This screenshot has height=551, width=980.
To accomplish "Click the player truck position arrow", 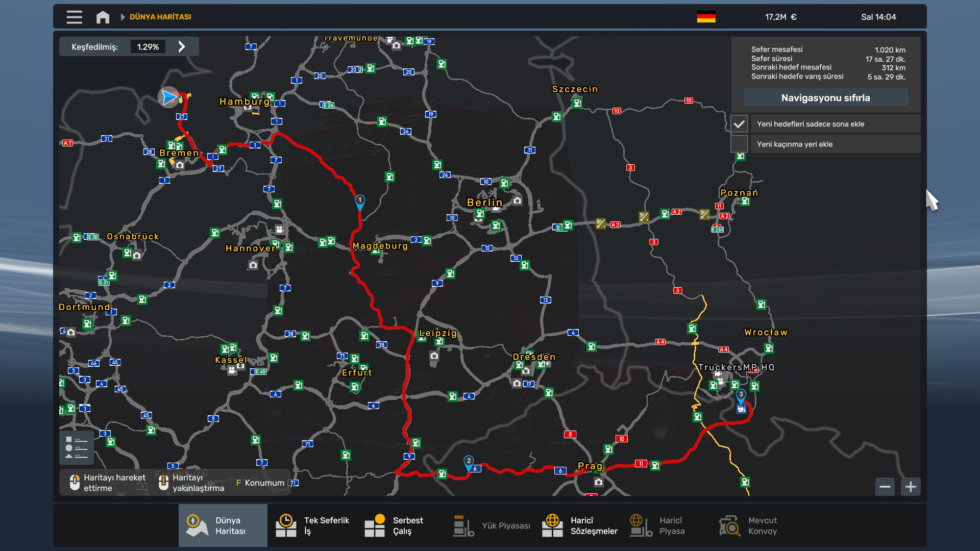I will [x=169, y=97].
